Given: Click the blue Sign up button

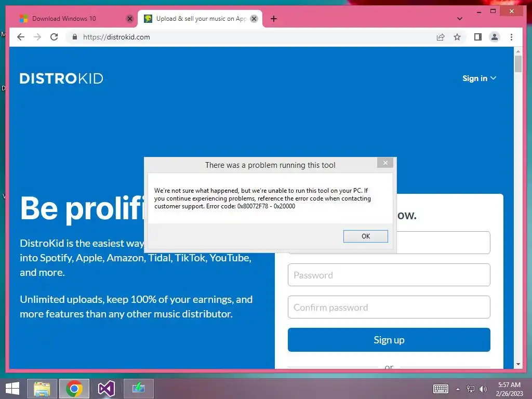Looking at the screenshot, I should pyautogui.click(x=389, y=340).
